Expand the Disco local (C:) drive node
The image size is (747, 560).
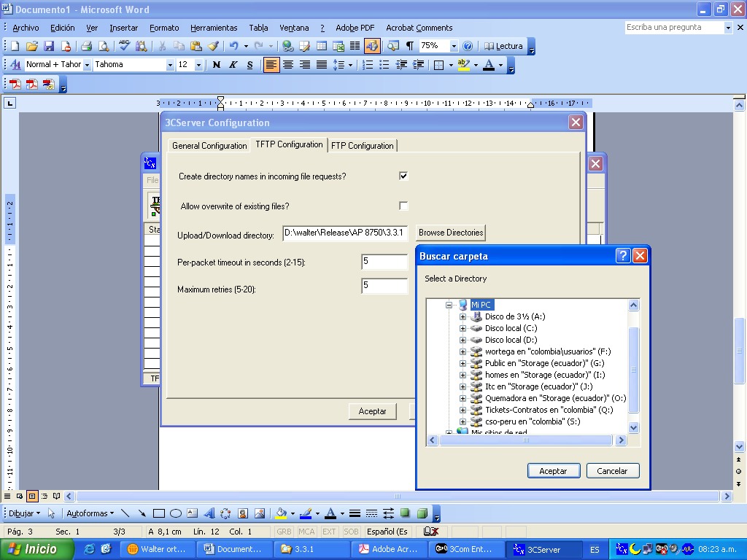462,328
